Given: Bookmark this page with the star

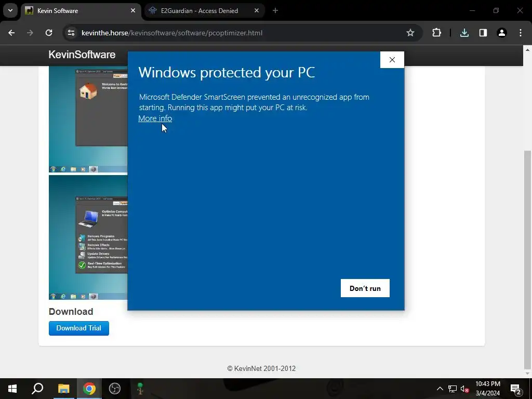Looking at the screenshot, I should click(410, 33).
